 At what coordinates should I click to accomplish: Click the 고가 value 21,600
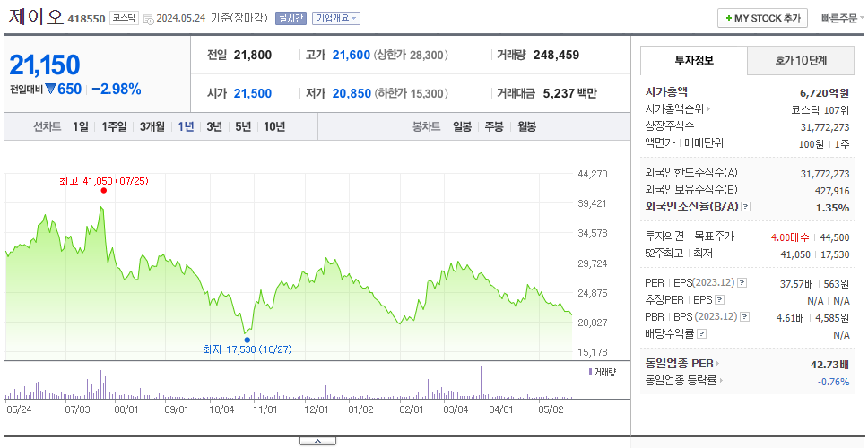pyautogui.click(x=351, y=55)
